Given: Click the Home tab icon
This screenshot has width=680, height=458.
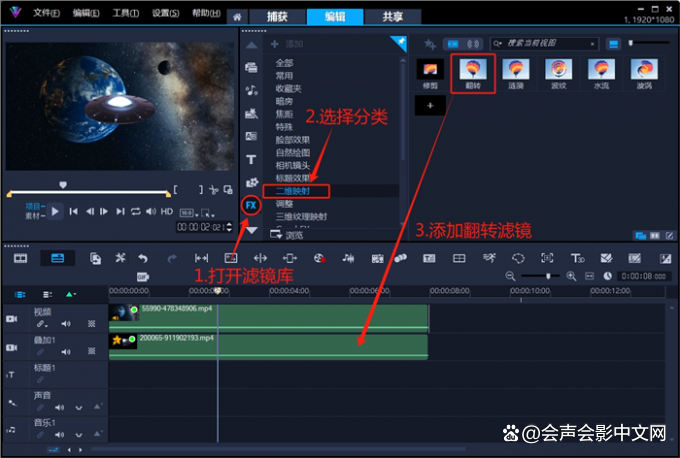Looking at the screenshot, I should coord(237,17).
